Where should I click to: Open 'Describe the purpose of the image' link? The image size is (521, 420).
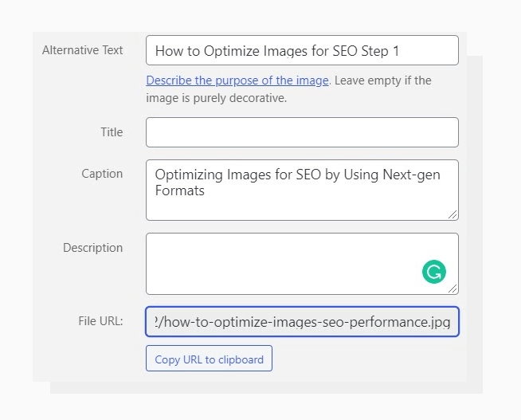click(237, 80)
